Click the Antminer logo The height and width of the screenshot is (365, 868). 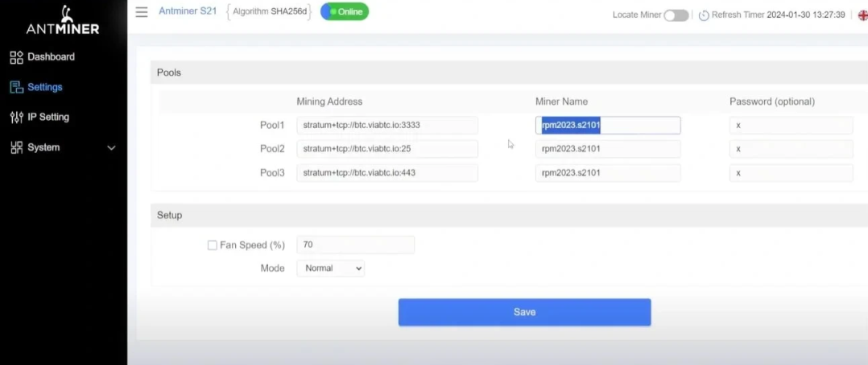(x=63, y=21)
